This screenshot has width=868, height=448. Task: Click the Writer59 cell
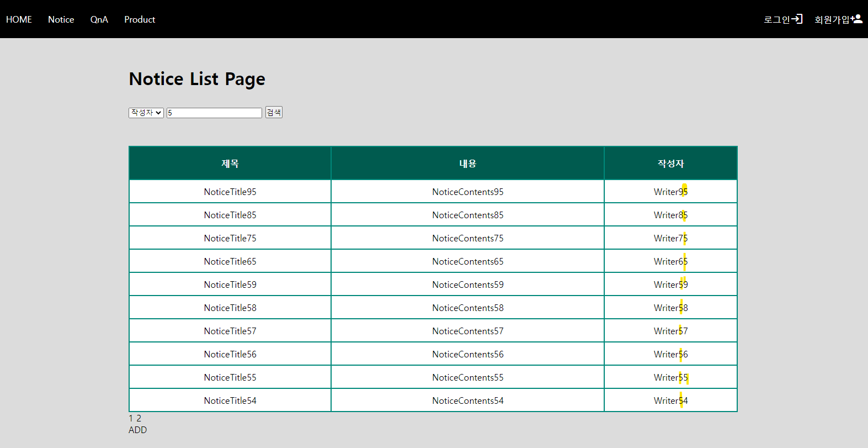670,284
